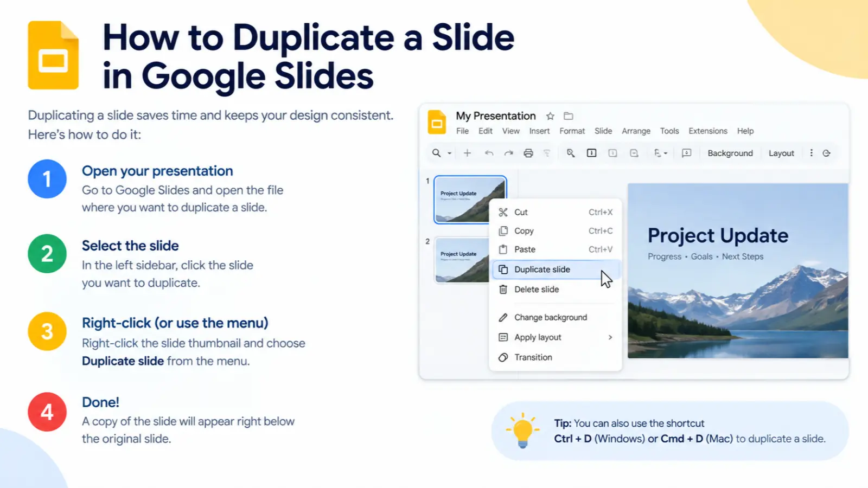Choose Transition in the context menu
868x488 pixels.
point(556,357)
